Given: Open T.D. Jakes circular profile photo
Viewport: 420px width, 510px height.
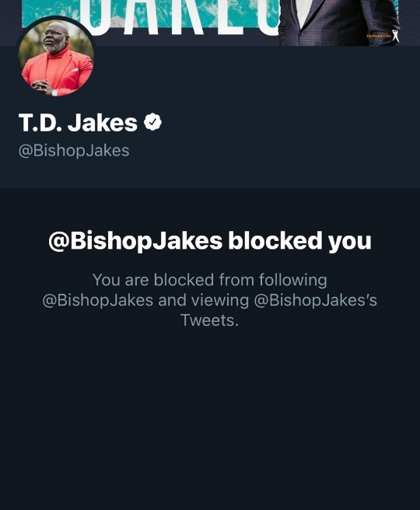Looking at the screenshot, I should 56,58.
